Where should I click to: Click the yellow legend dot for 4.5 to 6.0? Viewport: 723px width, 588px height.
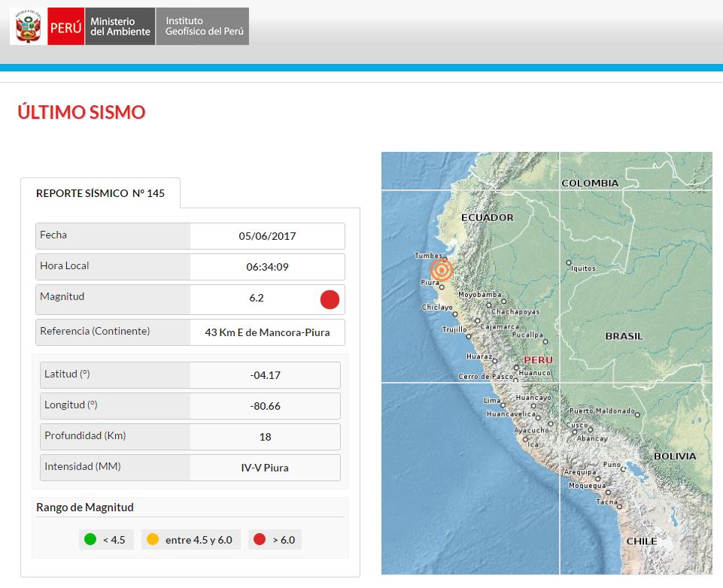pos(153,539)
